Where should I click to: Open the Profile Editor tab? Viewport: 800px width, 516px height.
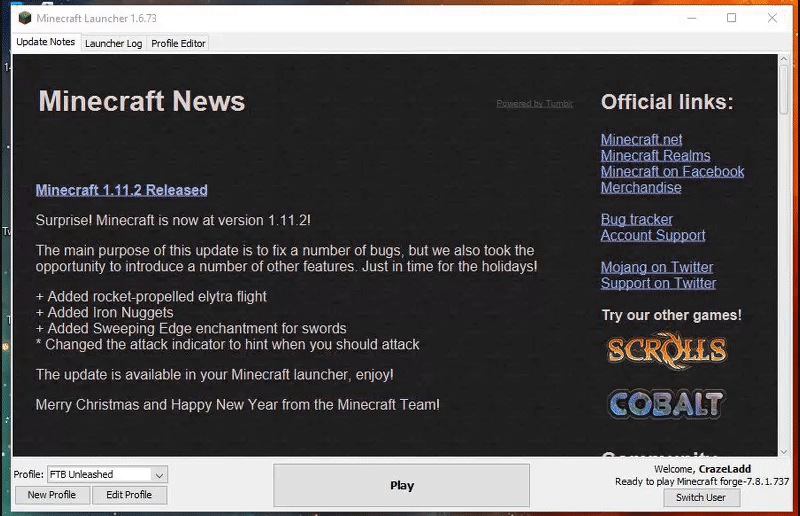click(178, 43)
